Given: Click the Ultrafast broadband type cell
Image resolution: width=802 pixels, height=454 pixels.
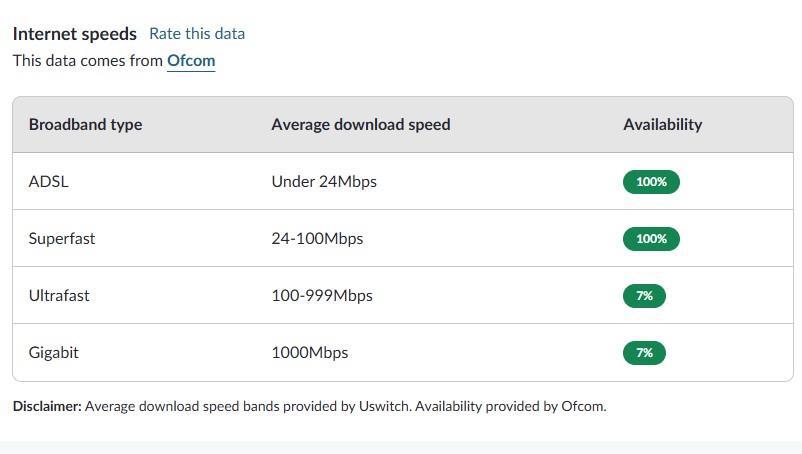Looking at the screenshot, I should (x=59, y=296).
